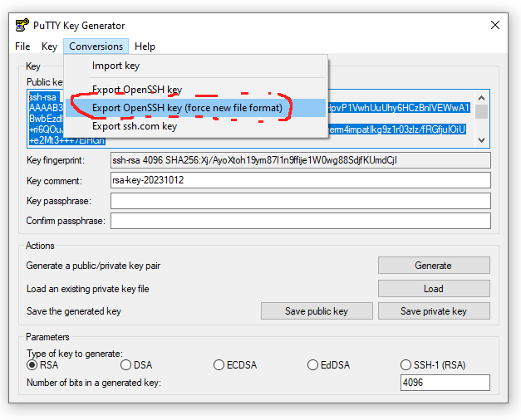Select Export OpenSSH key menu entry
Image resolution: width=521 pixels, height=420 pixels.
(136, 90)
